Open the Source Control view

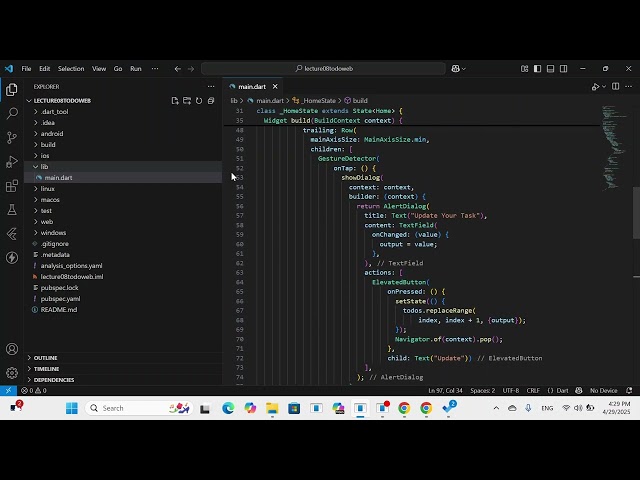(x=12, y=138)
